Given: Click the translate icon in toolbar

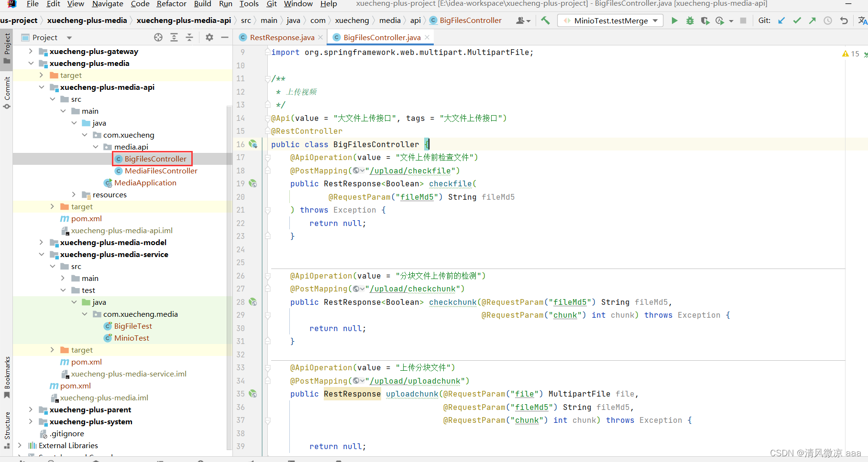Looking at the screenshot, I should (862, 21).
